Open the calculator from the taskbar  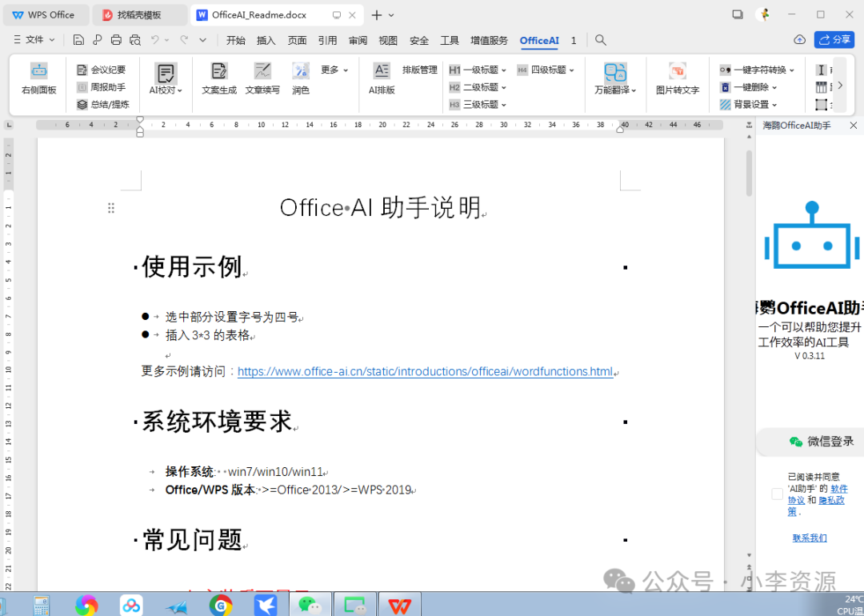(42, 606)
